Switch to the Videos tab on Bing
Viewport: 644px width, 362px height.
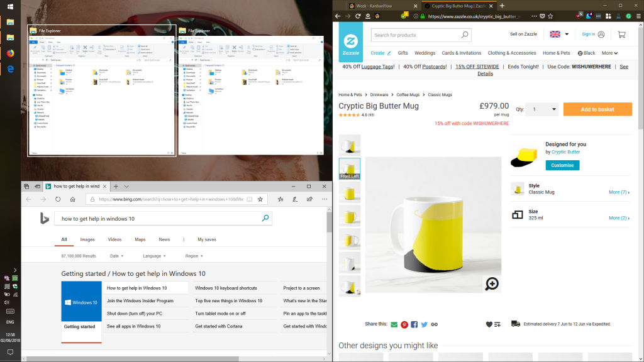click(114, 239)
